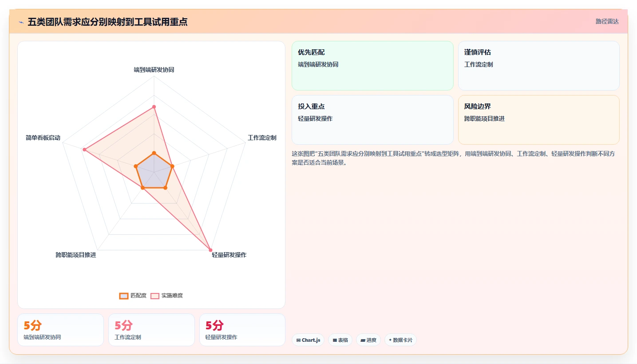Viewport: 637px width, 364px height.
Task: Click the description paragraph starting with 这张图把
Action: (453, 158)
